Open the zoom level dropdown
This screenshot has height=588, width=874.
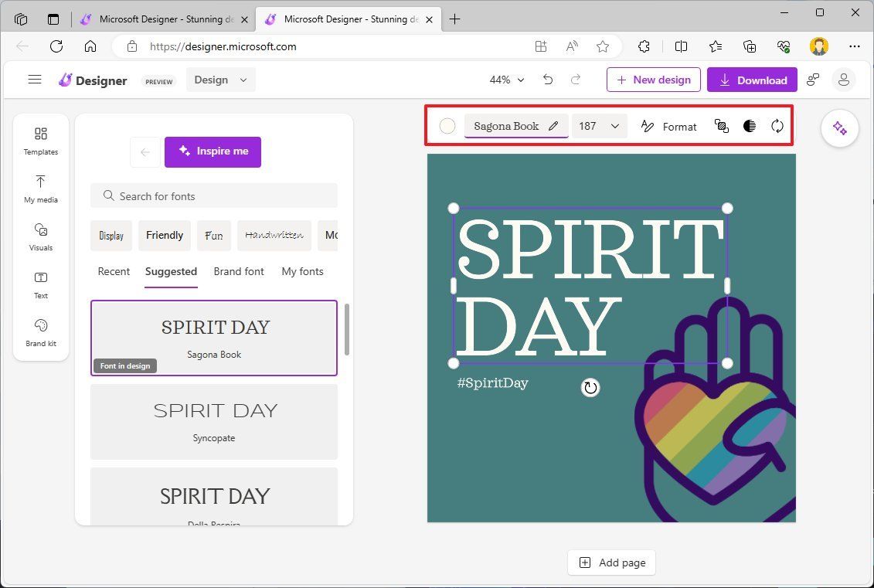505,80
